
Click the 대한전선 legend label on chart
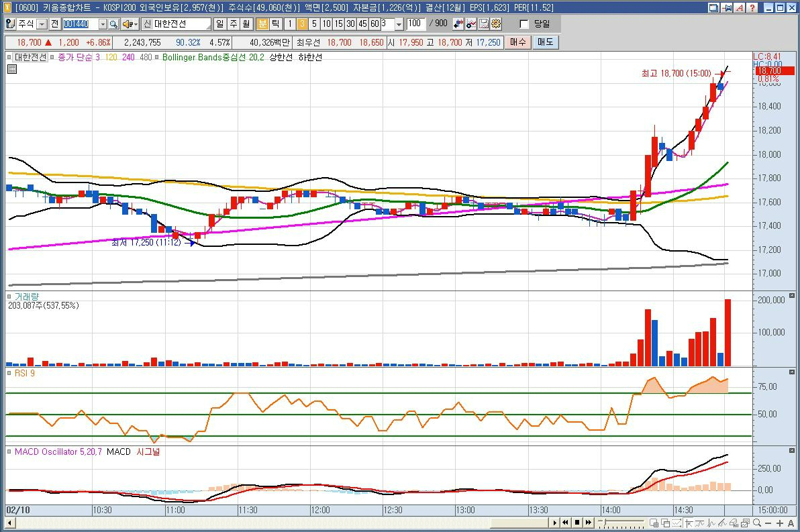(x=30, y=57)
